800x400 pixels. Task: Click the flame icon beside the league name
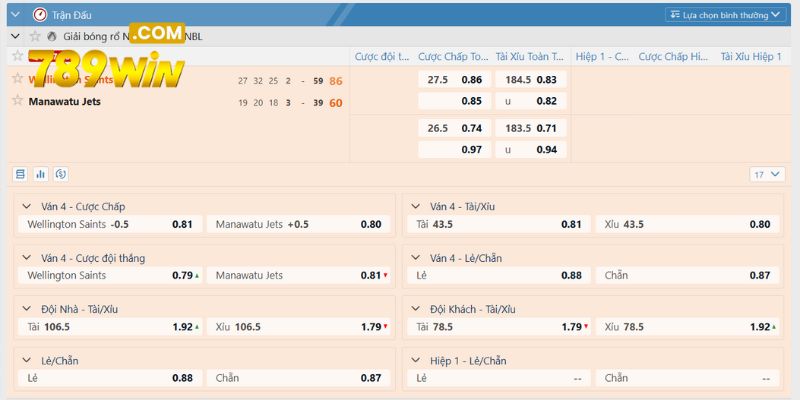52,36
